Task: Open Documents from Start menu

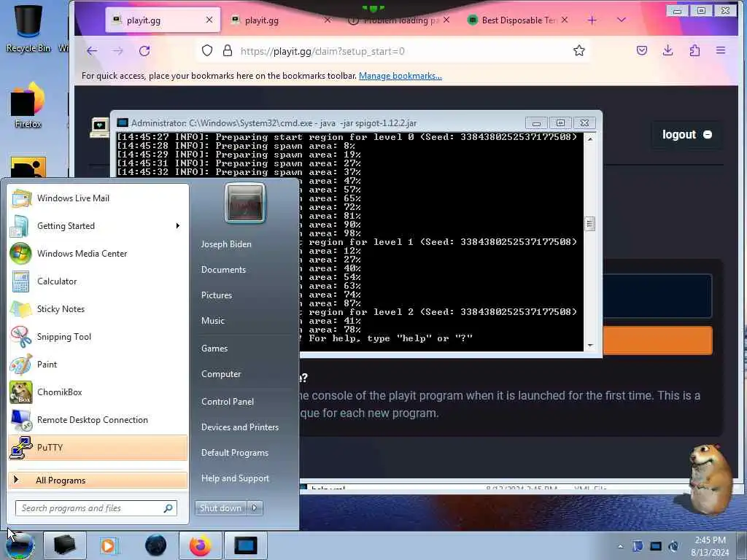Action: pos(223,270)
